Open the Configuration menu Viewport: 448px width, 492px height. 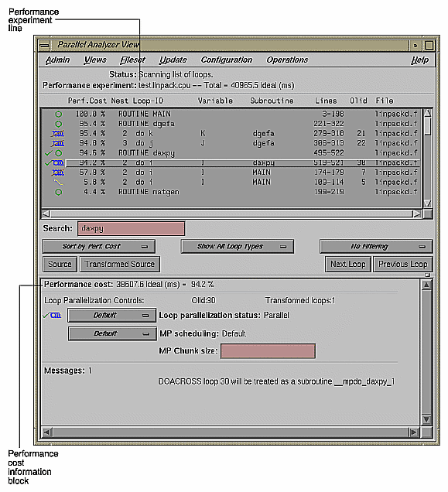pyautogui.click(x=227, y=60)
